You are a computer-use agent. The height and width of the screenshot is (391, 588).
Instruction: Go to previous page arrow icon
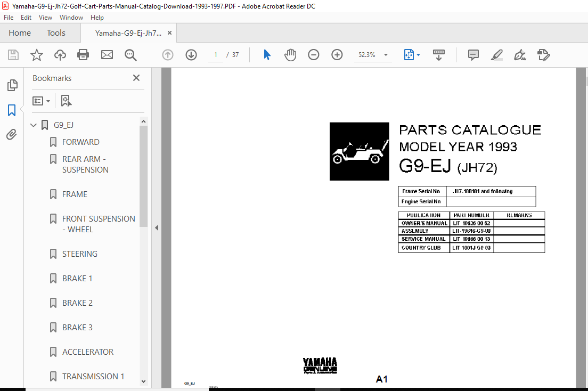tap(168, 55)
